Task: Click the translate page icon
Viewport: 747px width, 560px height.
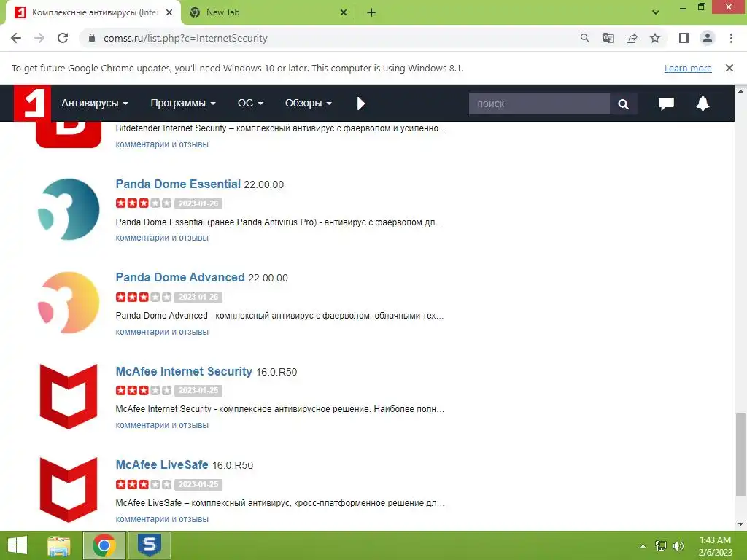Action: pyautogui.click(x=608, y=38)
